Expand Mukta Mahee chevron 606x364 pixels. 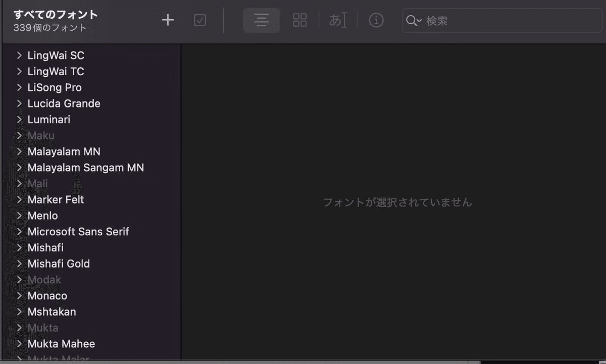(x=19, y=344)
